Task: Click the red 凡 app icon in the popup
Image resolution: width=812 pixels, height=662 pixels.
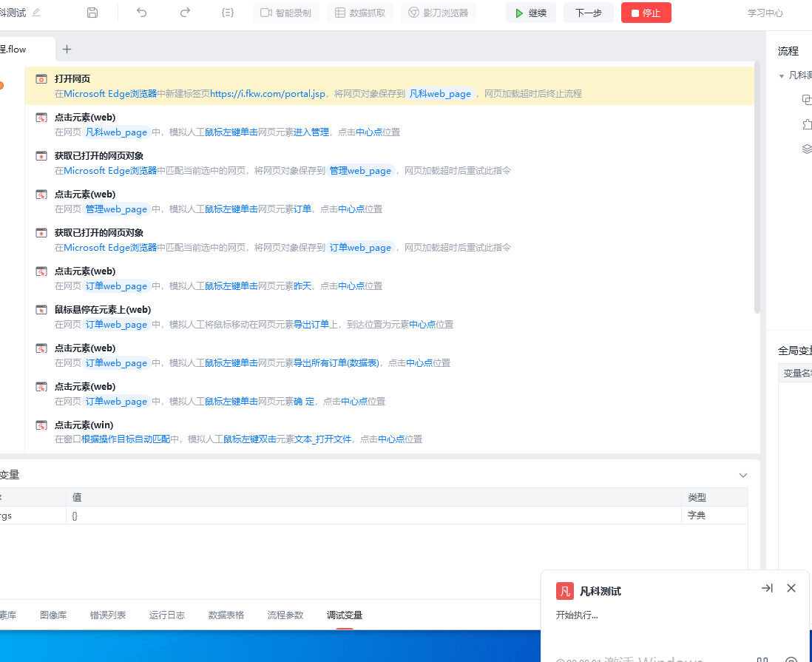Action: [564, 591]
